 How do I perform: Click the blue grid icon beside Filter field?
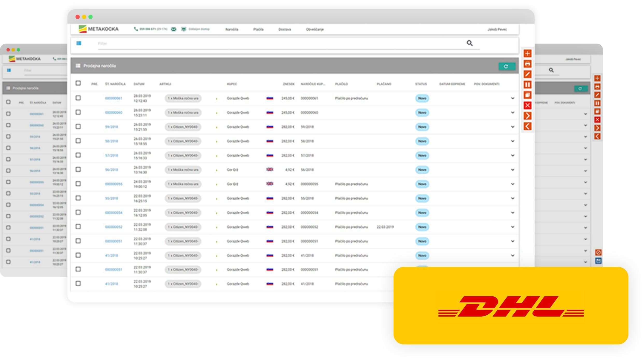[x=79, y=43]
